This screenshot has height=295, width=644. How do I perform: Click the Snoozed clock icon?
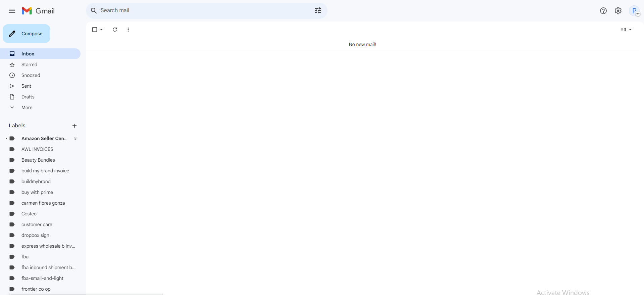12,75
